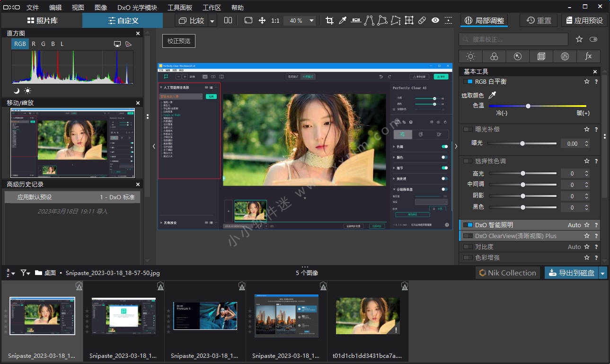This screenshot has width=610, height=364.
Task: Click 导出到磁盘 button
Action: pos(572,273)
